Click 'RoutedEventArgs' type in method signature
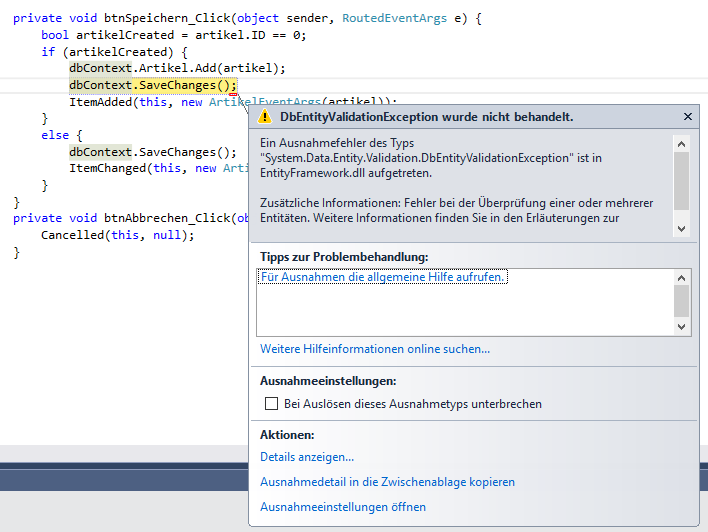This screenshot has width=708, height=532. click(394, 18)
